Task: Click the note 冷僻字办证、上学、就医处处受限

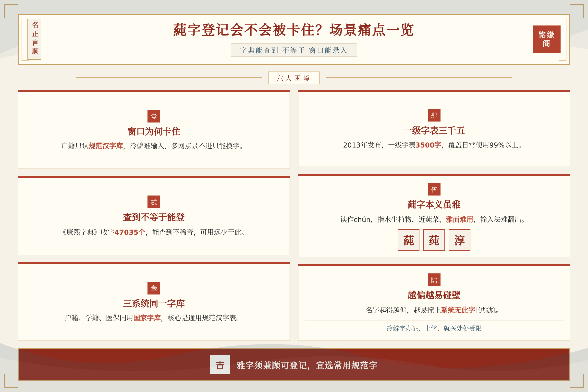Action: 434,328
